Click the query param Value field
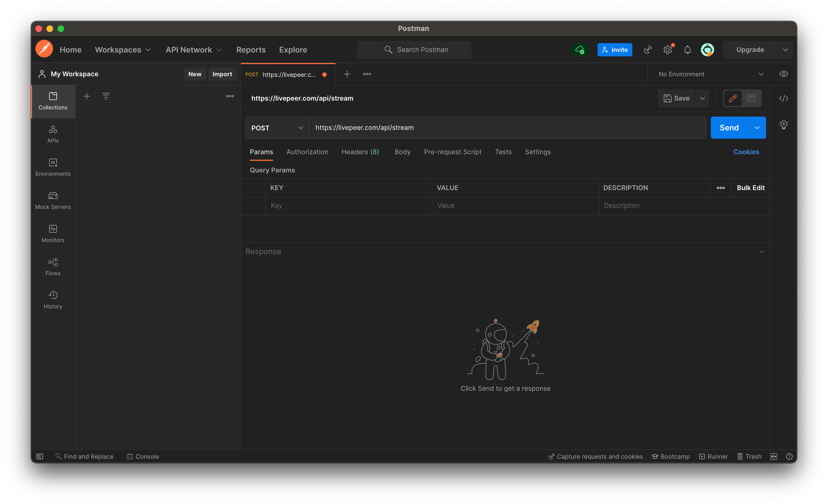 click(515, 206)
